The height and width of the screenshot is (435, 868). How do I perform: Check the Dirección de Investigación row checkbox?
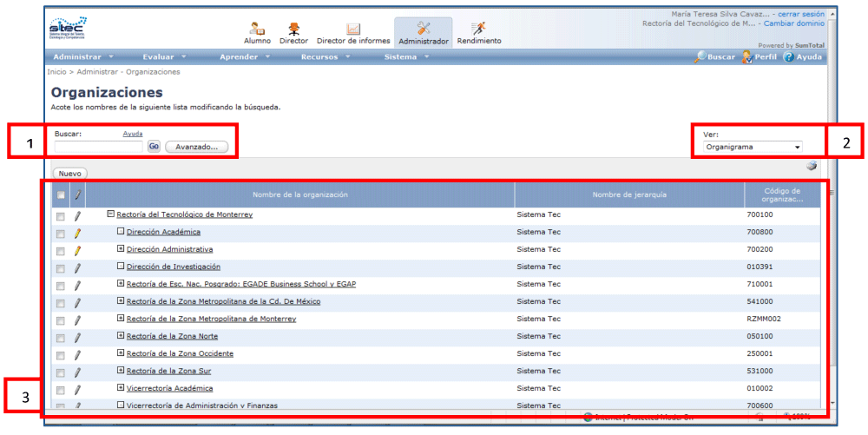(x=61, y=269)
